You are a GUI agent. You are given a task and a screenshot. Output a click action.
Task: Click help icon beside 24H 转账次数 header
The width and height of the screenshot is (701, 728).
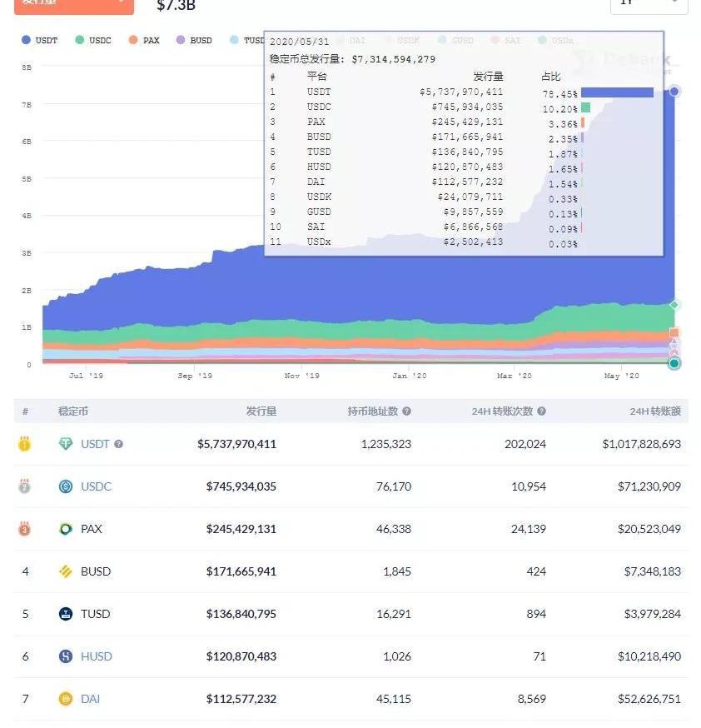coord(542,411)
